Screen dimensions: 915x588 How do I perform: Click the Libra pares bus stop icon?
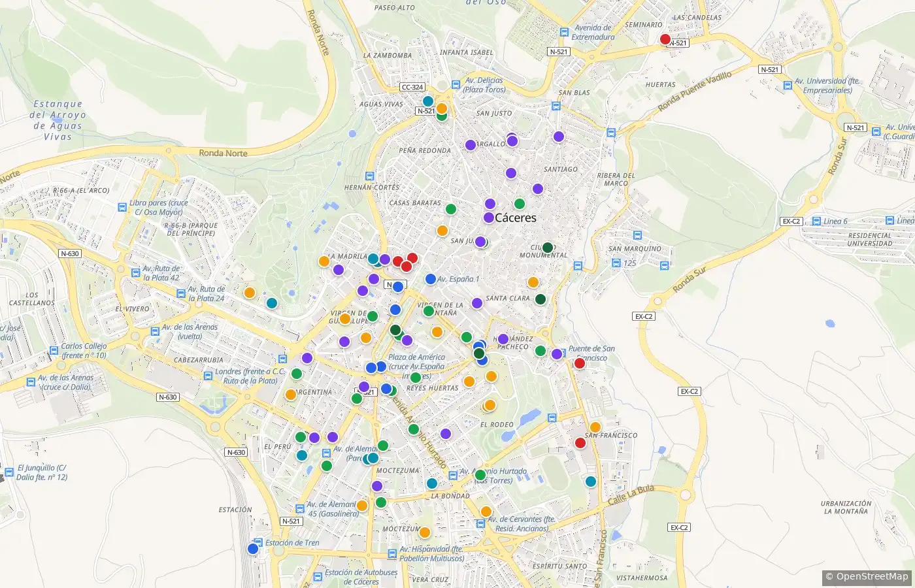pyautogui.click(x=122, y=207)
